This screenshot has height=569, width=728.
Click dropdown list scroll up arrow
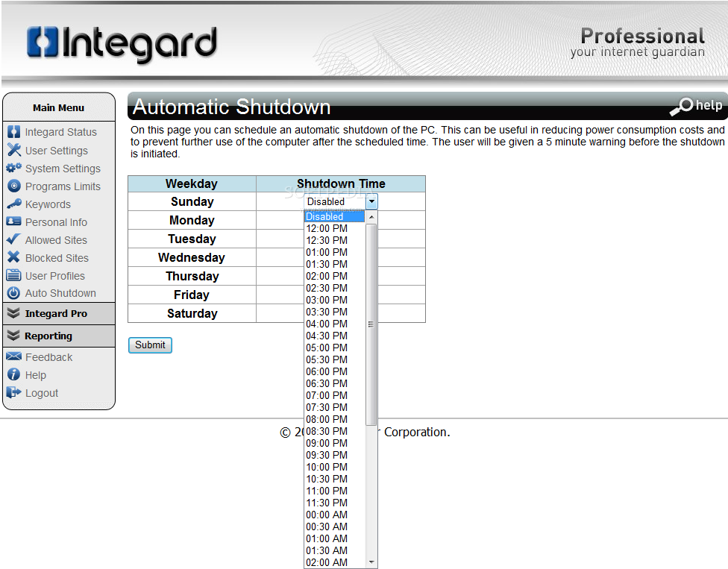point(371,217)
